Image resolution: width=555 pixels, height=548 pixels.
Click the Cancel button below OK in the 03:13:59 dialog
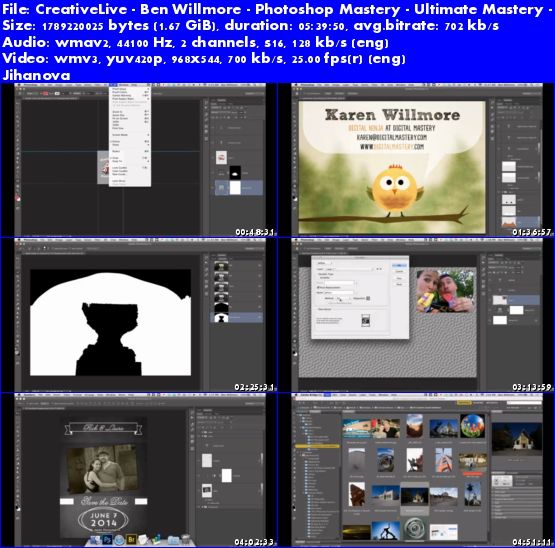399,272
